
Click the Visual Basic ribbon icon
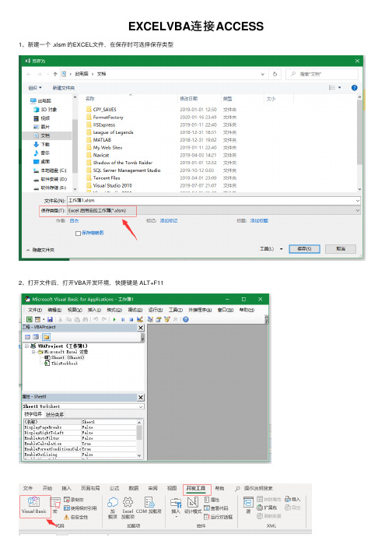tap(33, 501)
